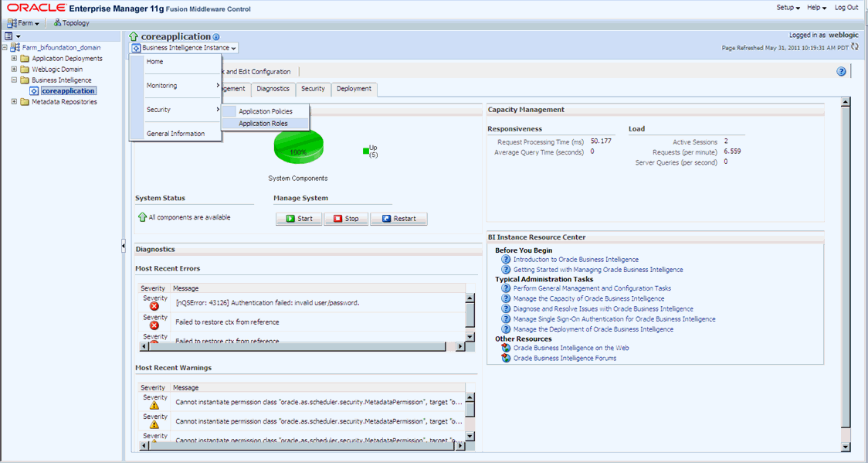Open Diagnose and Resolve Issues link
This screenshot has width=868, height=463.
603,308
